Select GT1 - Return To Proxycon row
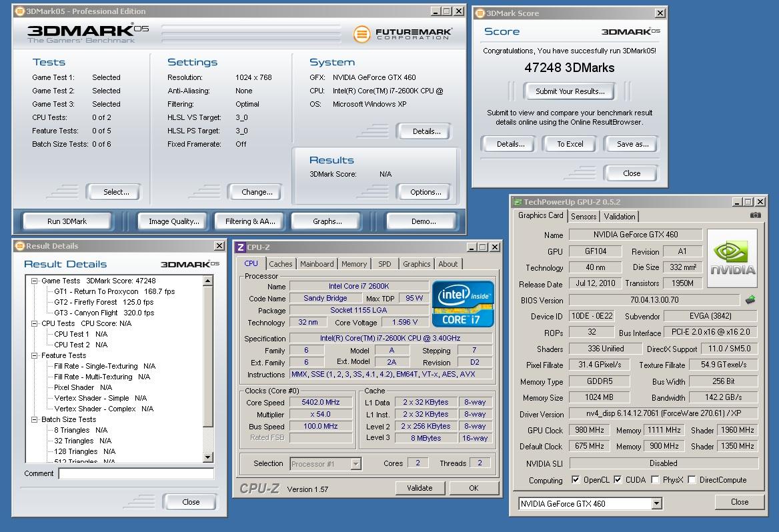Screen dimensions: 779x532 coord(115,291)
